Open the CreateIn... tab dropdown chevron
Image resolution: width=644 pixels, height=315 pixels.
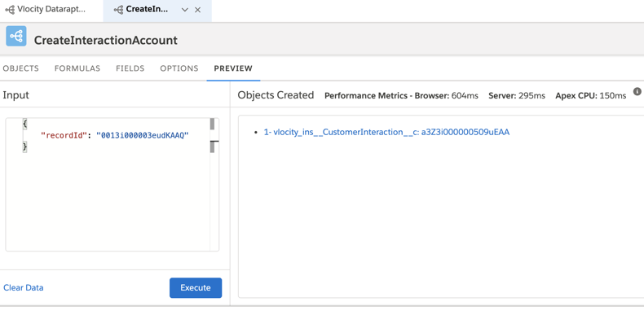click(x=185, y=10)
